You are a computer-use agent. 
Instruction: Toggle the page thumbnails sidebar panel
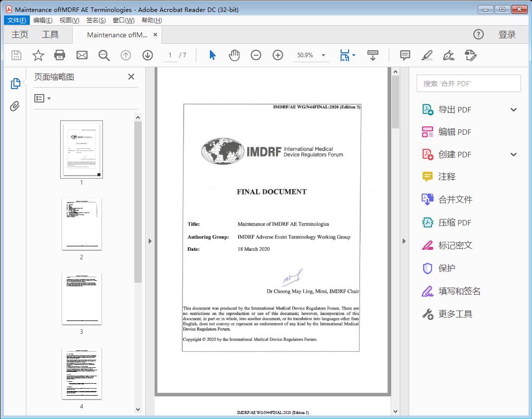tap(15, 83)
